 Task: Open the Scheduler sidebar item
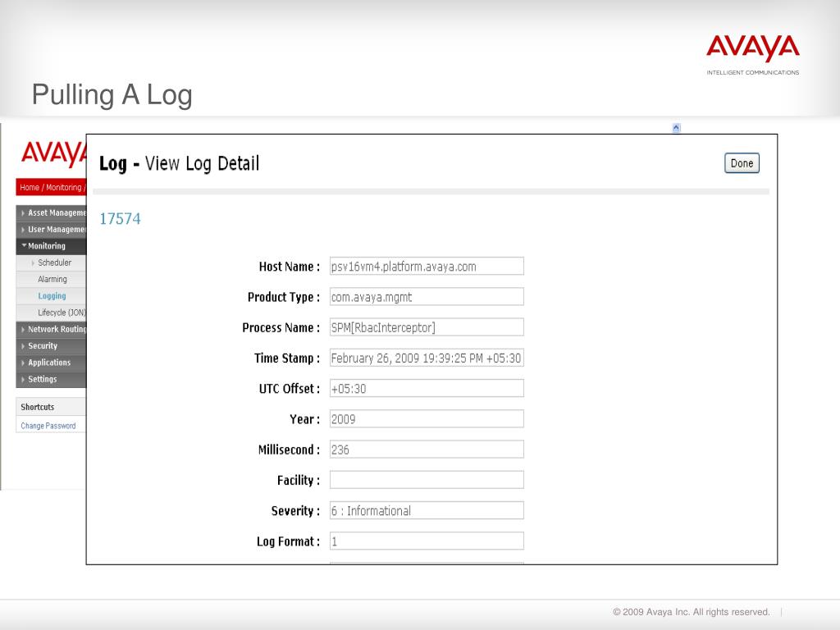(x=55, y=262)
